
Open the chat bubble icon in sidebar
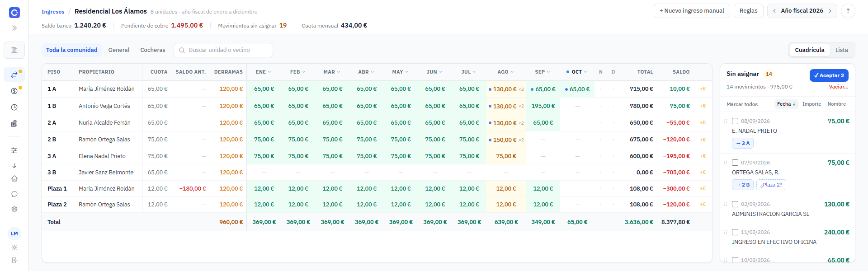[x=14, y=194]
